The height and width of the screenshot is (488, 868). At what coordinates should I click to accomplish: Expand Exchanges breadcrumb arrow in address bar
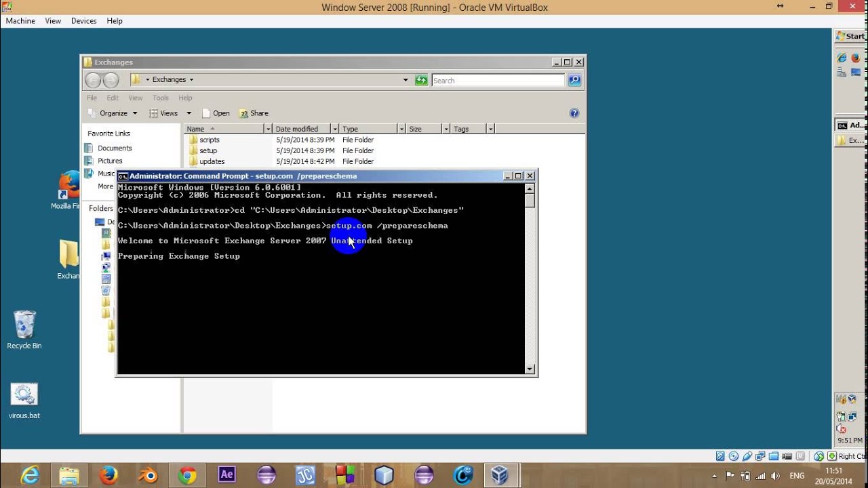click(x=191, y=79)
